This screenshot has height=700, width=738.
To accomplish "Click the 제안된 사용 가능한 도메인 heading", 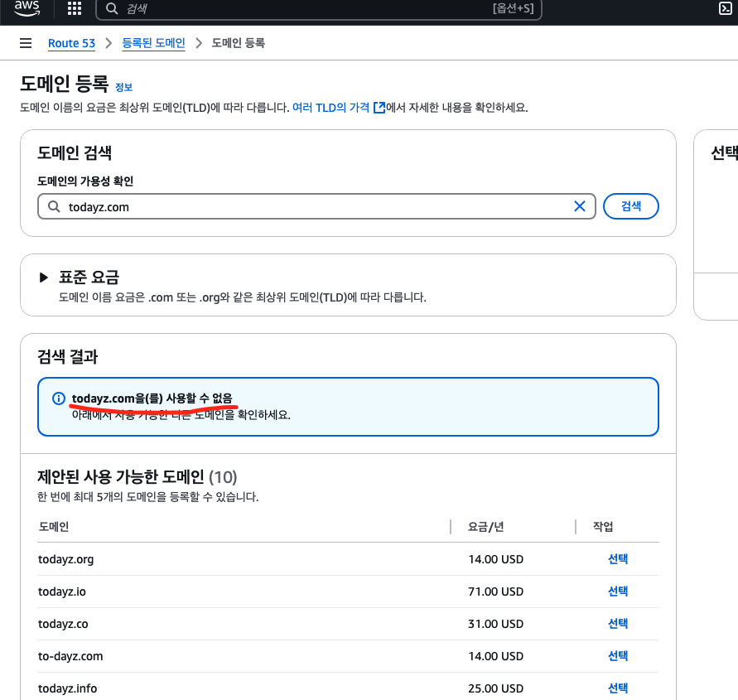I will click(120, 477).
